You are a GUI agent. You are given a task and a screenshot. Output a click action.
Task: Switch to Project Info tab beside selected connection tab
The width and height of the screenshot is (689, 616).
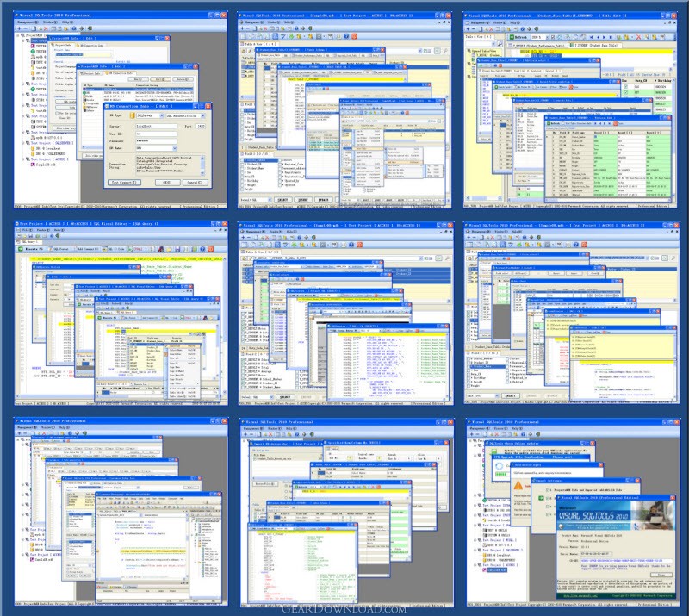[x=90, y=73]
